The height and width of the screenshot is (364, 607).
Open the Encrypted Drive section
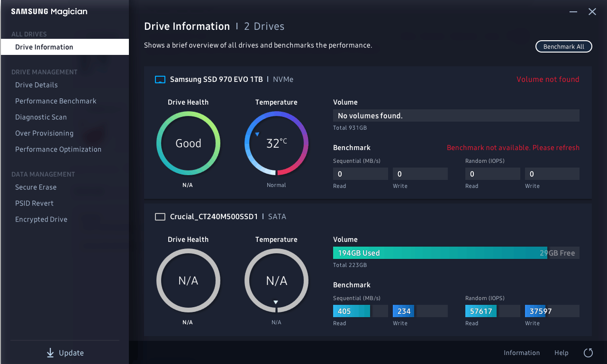click(x=41, y=220)
